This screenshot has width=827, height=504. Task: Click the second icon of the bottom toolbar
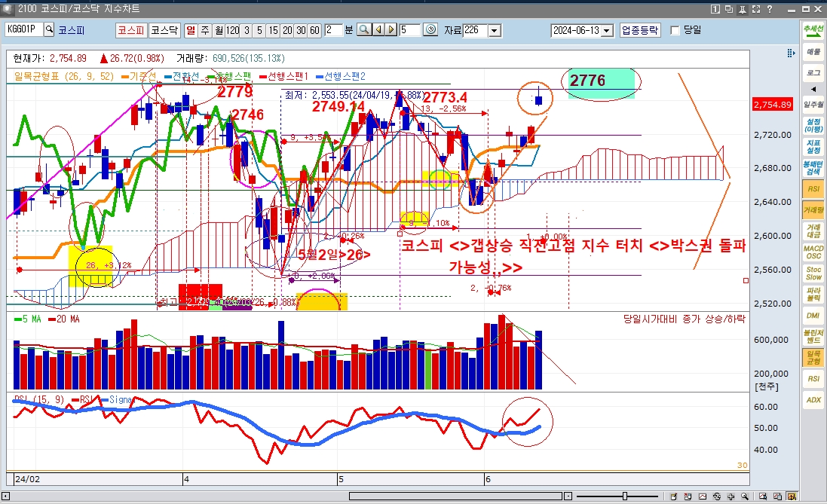688,496
